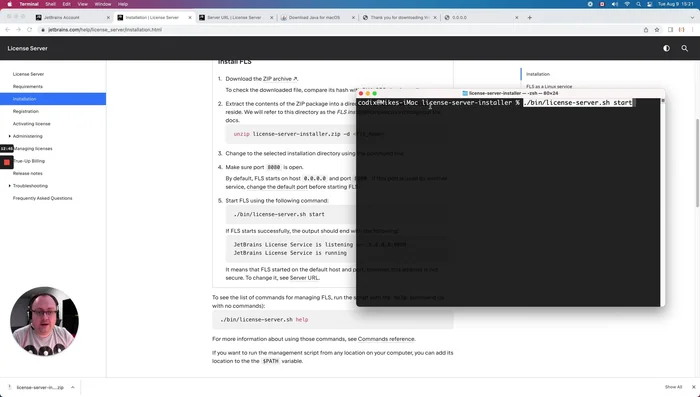Open the Commands reference link

click(386, 339)
